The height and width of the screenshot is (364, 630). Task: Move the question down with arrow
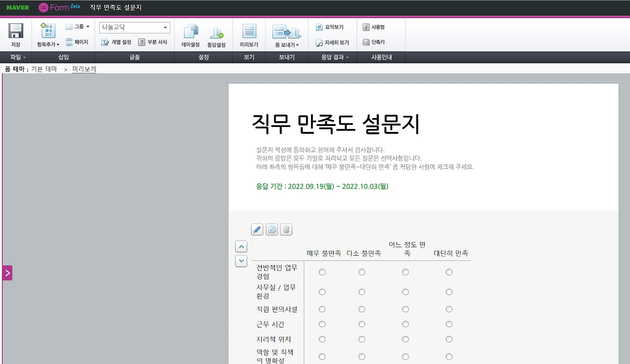pos(241,261)
